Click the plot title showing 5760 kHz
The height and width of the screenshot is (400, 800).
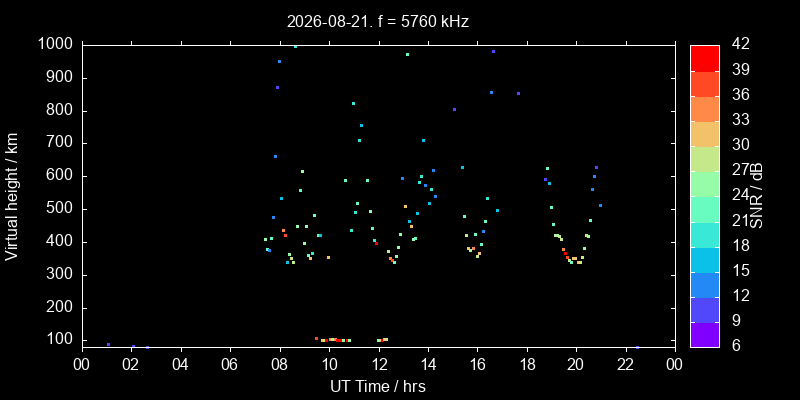point(378,21)
